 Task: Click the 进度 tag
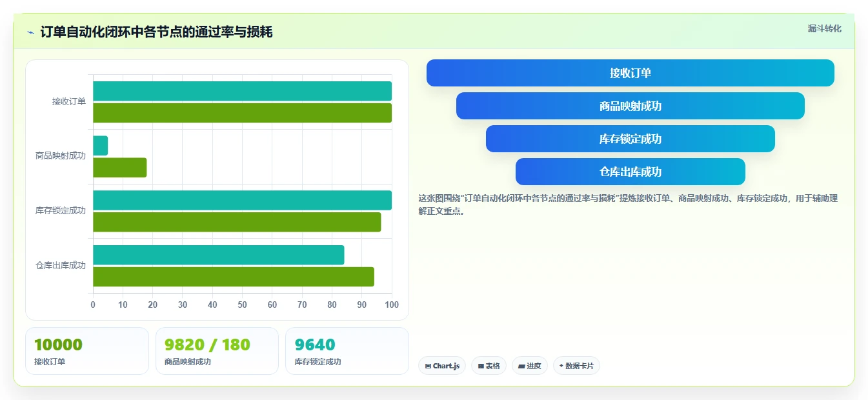click(530, 366)
